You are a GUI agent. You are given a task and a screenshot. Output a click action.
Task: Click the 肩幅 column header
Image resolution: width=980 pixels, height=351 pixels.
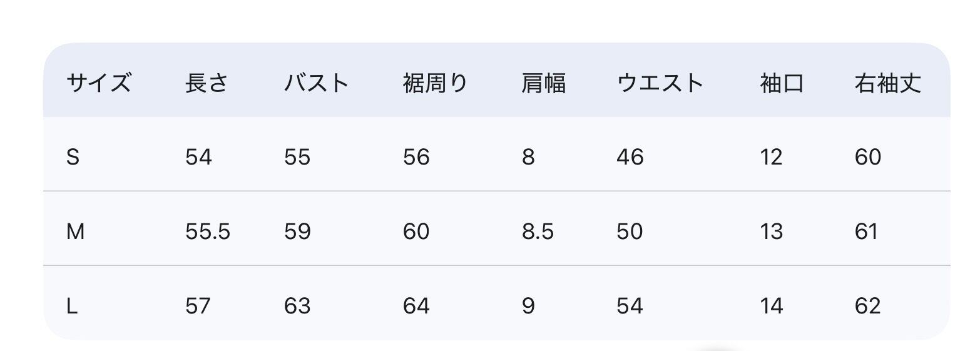point(543,83)
